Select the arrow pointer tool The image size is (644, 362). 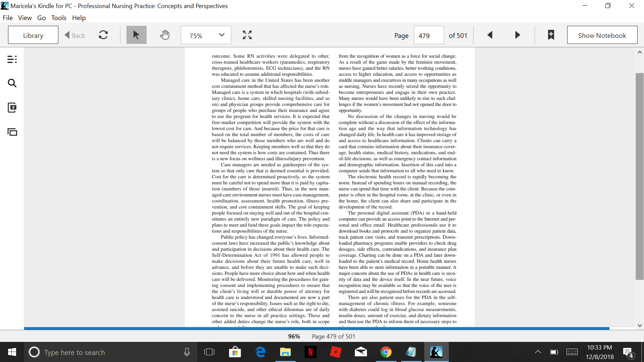[x=136, y=35]
